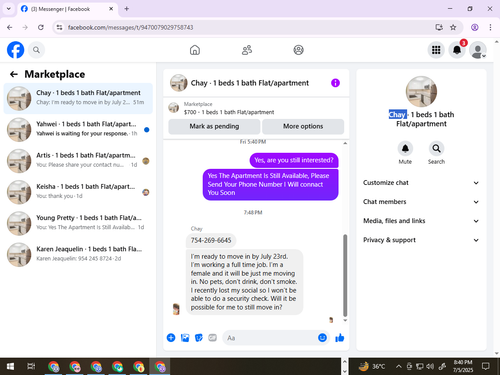500x375 pixels.
Task: Open the Artis conversation in the list
Action: coord(78,161)
